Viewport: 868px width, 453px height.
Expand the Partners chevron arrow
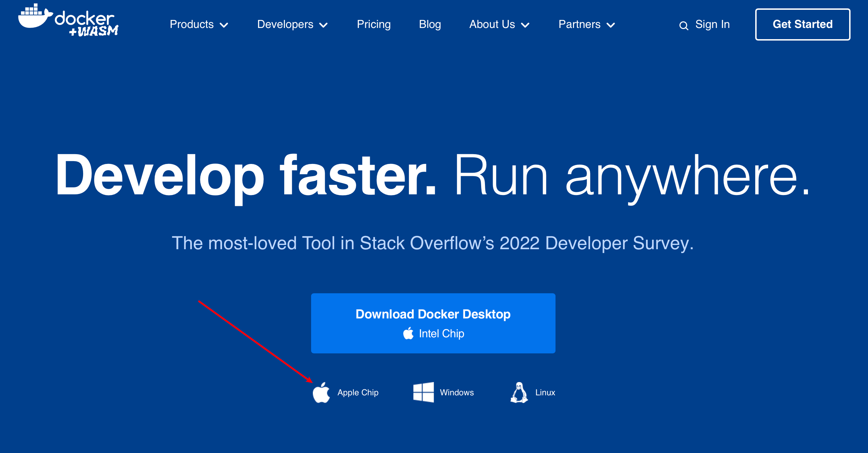pos(611,25)
